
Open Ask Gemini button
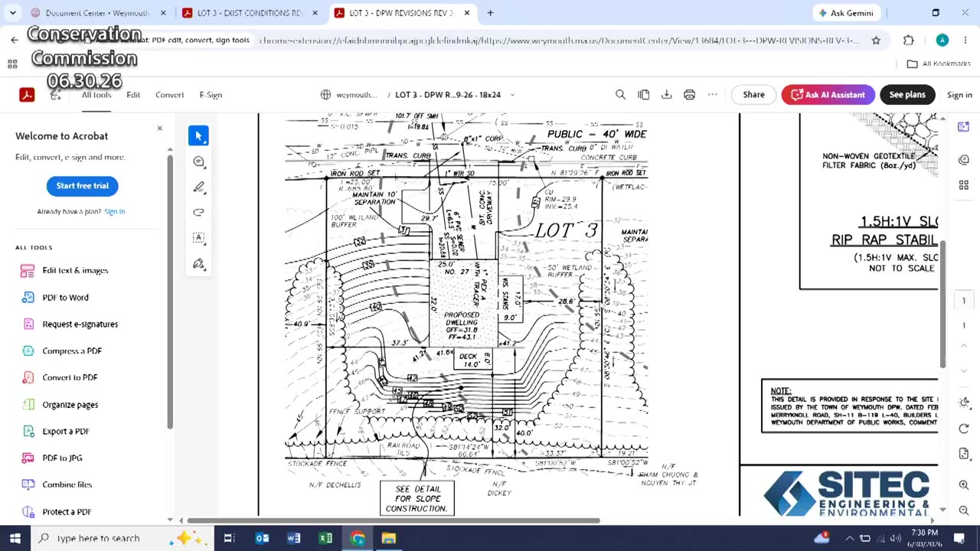tap(846, 13)
